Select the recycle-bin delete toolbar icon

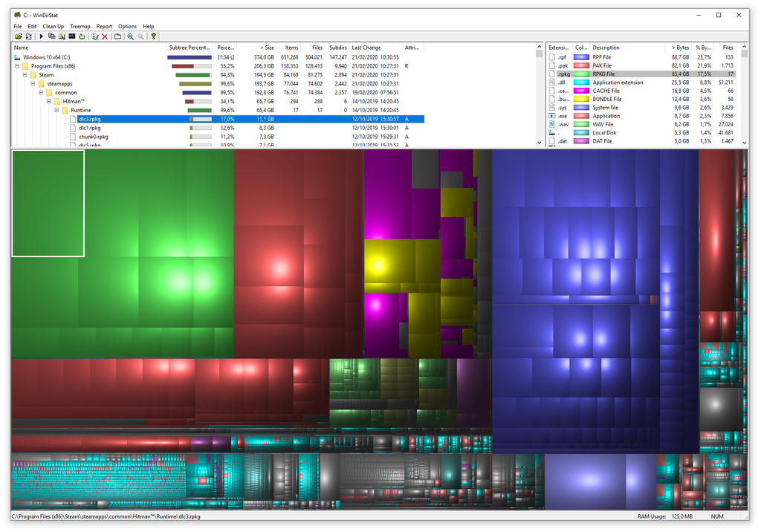[x=94, y=36]
